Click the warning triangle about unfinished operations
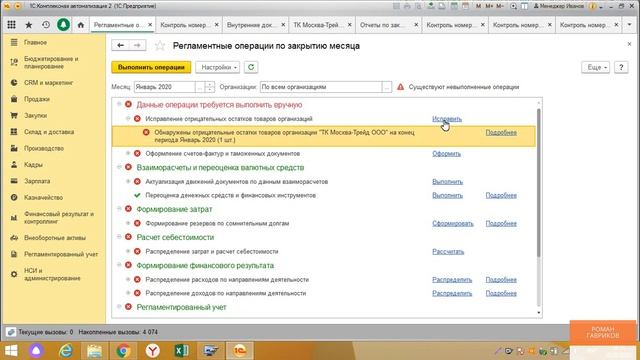 coord(400,87)
